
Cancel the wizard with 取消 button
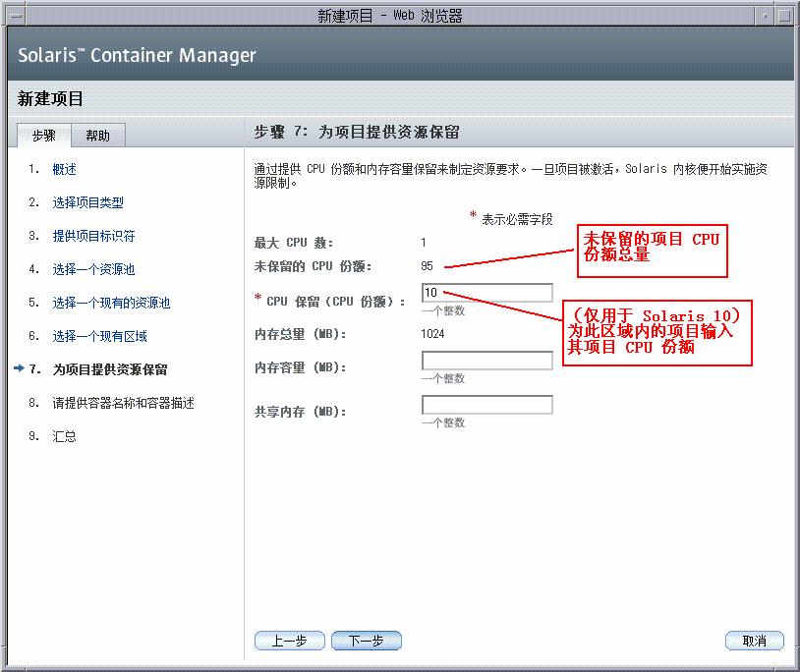[x=755, y=641]
